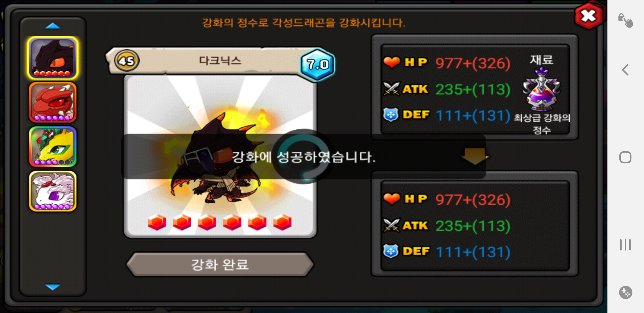This screenshot has width=644, height=313.
Task: Close the enhancement dialog with red X
Action: [x=589, y=16]
